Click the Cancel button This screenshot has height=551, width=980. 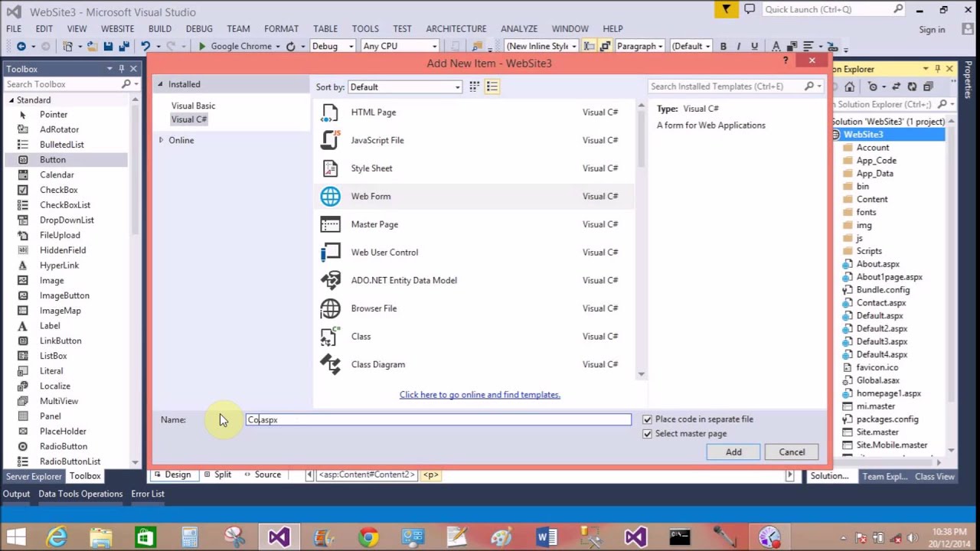792,452
